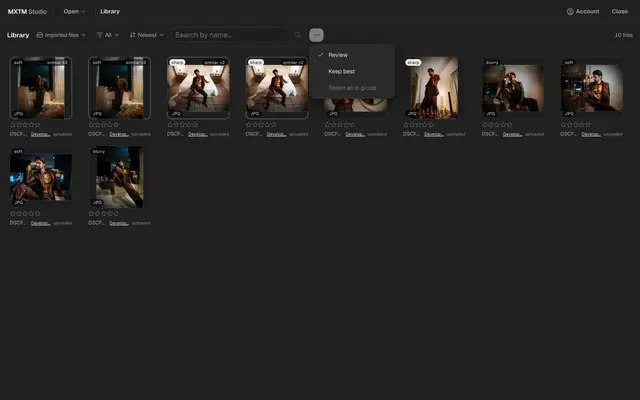
Task: Click the checkmark beside Review in the menu
Action: tap(320, 55)
